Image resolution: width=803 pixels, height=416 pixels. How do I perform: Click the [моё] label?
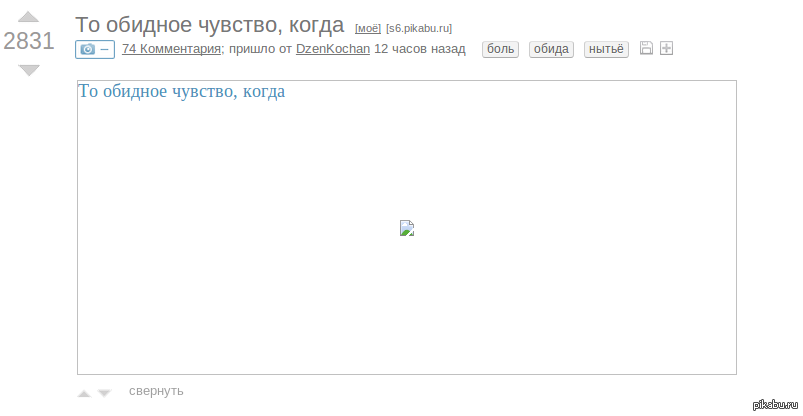point(368,28)
